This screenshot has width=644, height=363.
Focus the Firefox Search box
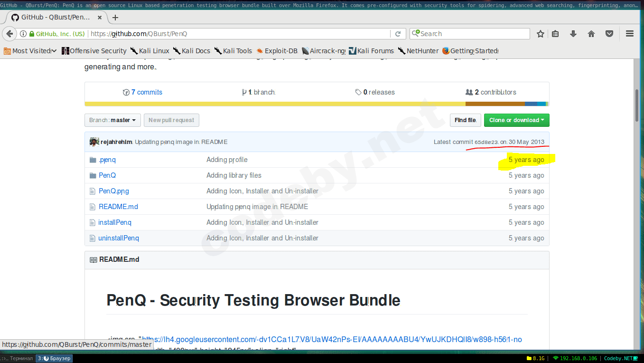click(x=470, y=34)
